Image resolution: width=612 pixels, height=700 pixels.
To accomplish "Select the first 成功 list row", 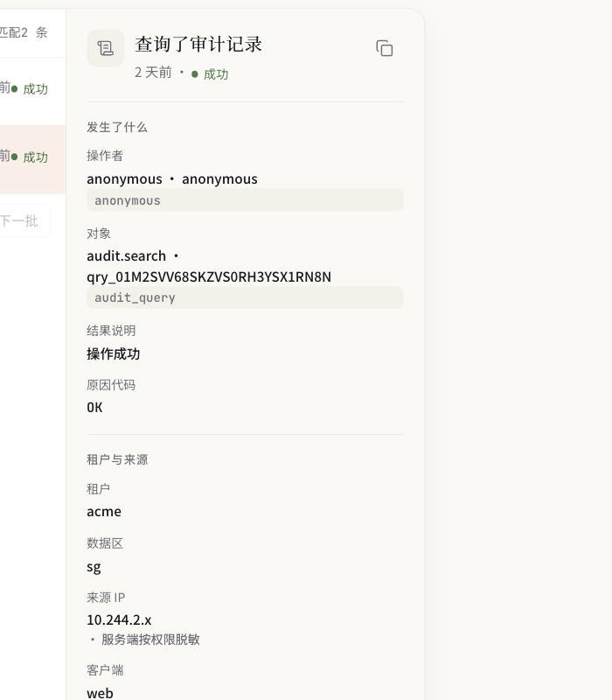I will [33, 92].
